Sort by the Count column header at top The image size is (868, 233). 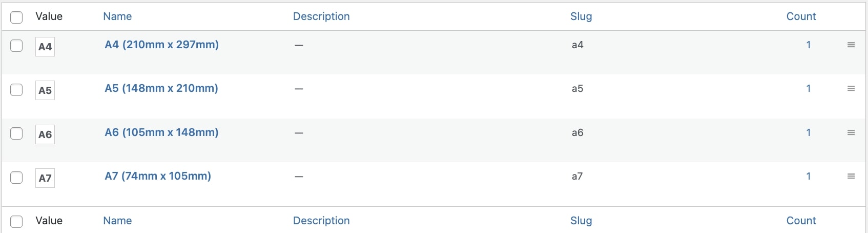click(801, 16)
